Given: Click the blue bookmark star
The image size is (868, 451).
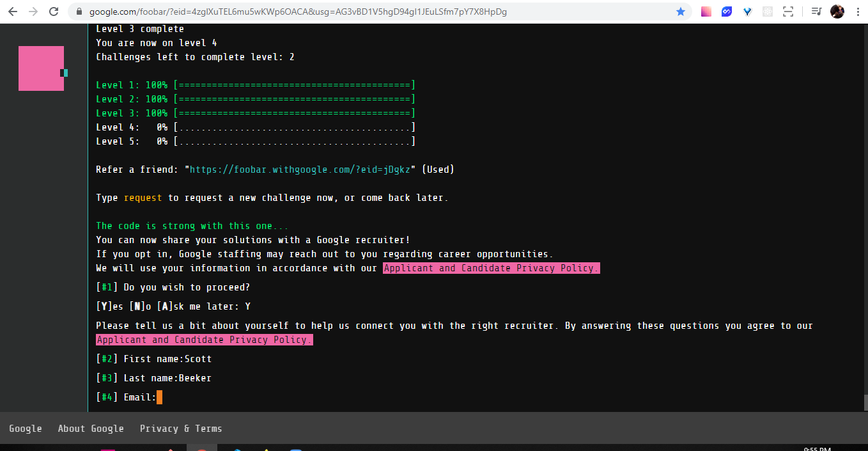Looking at the screenshot, I should (x=681, y=12).
